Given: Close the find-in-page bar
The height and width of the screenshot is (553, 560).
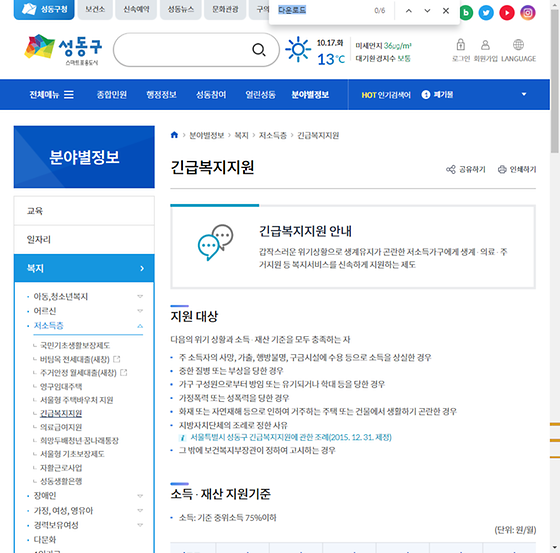Looking at the screenshot, I should [446, 11].
